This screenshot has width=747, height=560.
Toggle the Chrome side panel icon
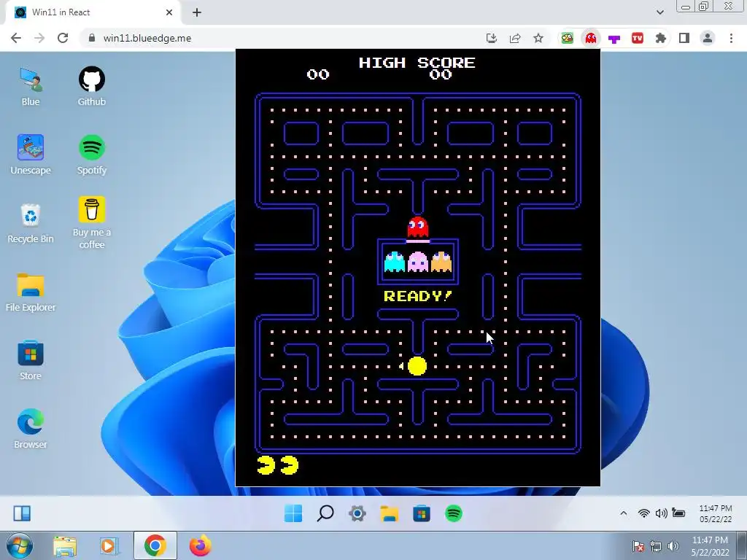pyautogui.click(x=684, y=38)
